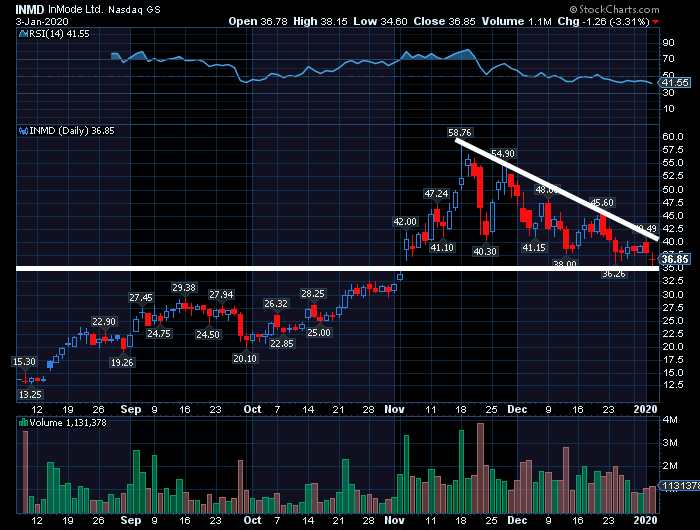Click the 40.30 low price label
Viewport: 700px width, 530px height.
(x=485, y=251)
